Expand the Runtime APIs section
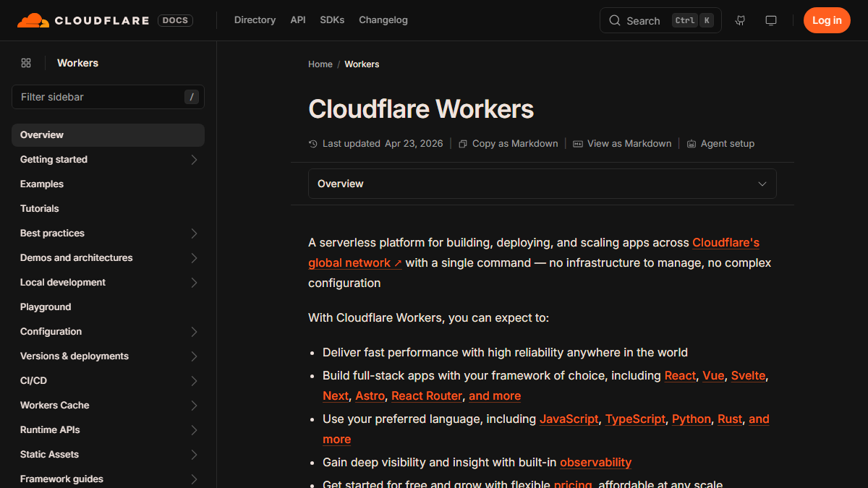 coord(194,430)
